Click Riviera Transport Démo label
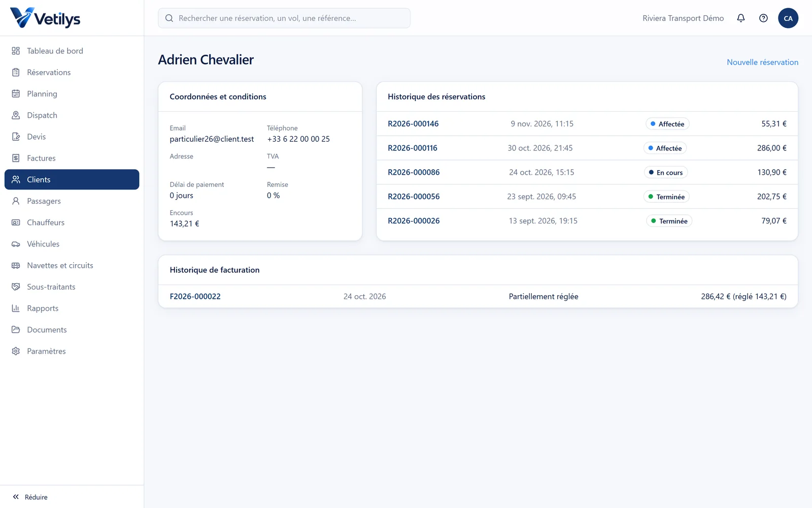Image resolution: width=812 pixels, height=508 pixels. coord(683,18)
